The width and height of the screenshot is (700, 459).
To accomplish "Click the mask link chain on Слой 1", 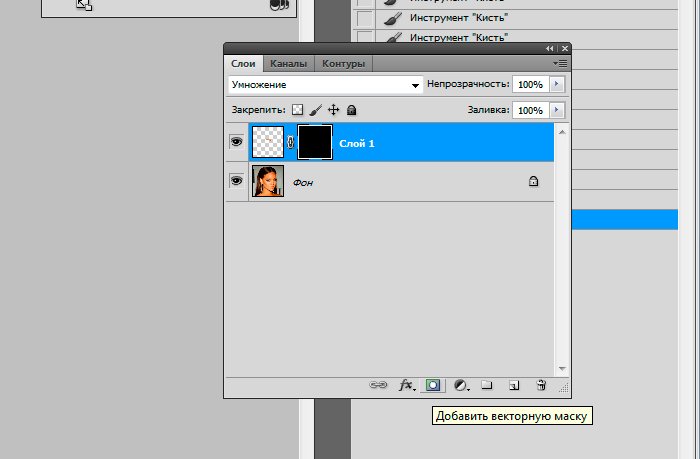I will point(290,143).
